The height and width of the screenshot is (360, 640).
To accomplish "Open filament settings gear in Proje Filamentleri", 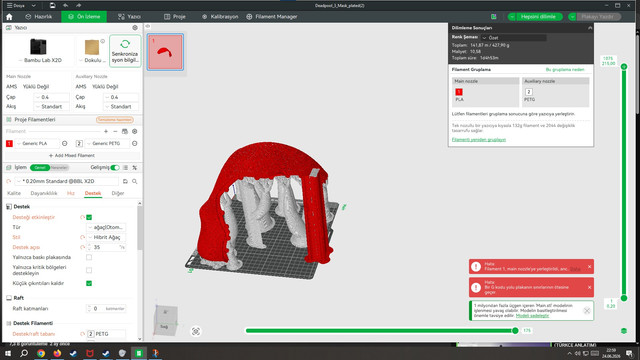I will tap(135, 131).
